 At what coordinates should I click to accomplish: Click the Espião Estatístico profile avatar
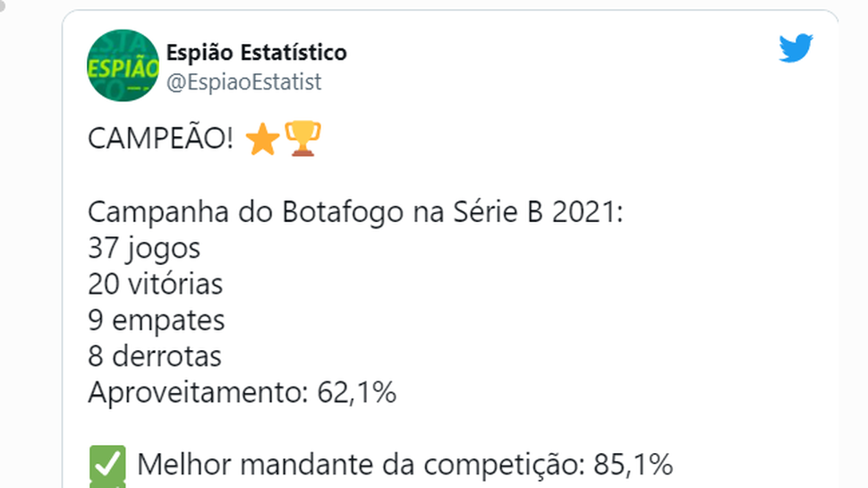pyautogui.click(x=123, y=65)
